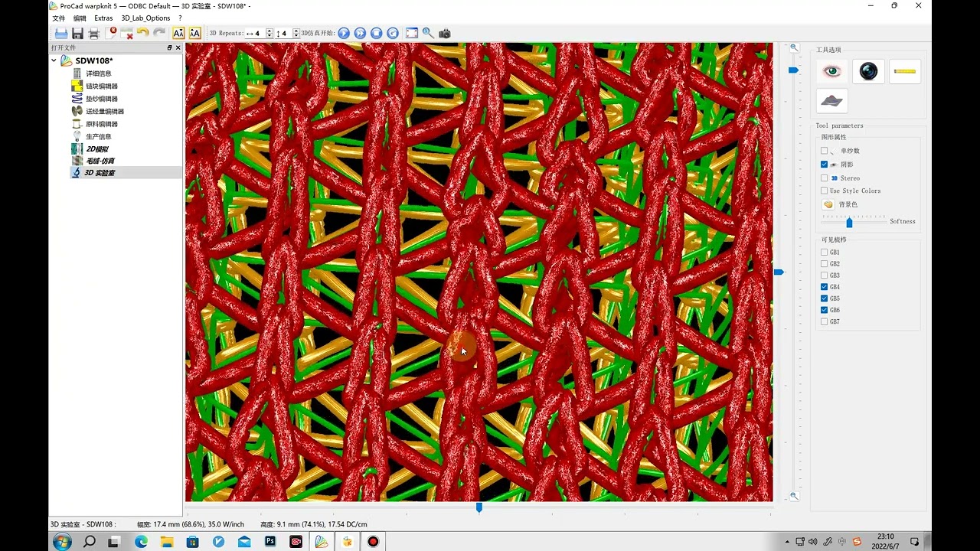Image resolution: width=980 pixels, height=551 pixels.
Task: Open 详细信息 in the file tree
Action: [98, 73]
